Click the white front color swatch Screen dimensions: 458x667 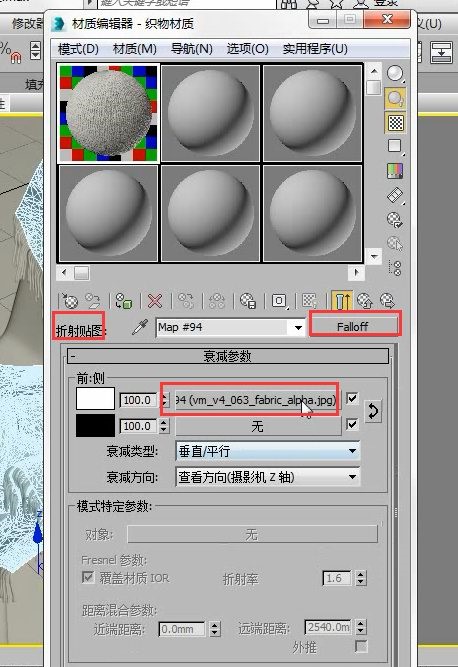click(x=95, y=399)
